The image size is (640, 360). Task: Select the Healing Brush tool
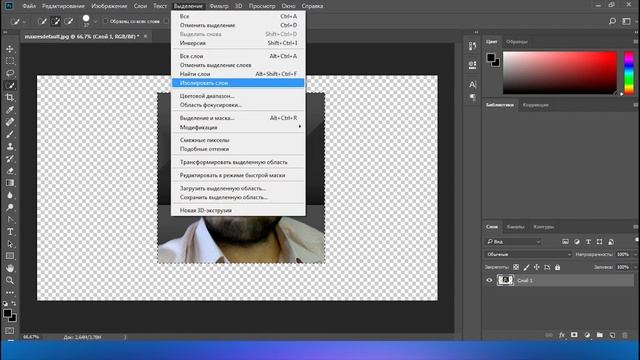point(10,122)
